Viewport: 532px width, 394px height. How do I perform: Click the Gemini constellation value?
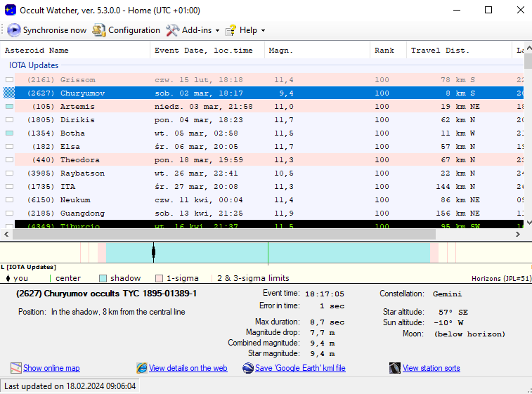tap(447, 294)
